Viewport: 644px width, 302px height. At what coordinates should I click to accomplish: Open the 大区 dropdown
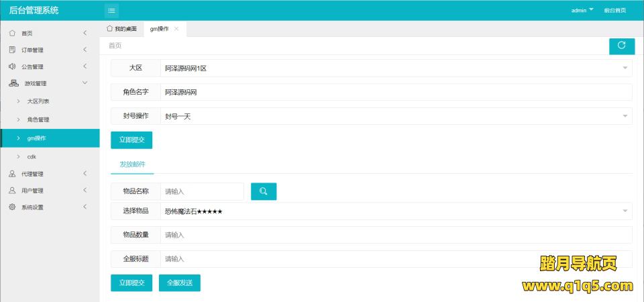pyautogui.click(x=396, y=68)
